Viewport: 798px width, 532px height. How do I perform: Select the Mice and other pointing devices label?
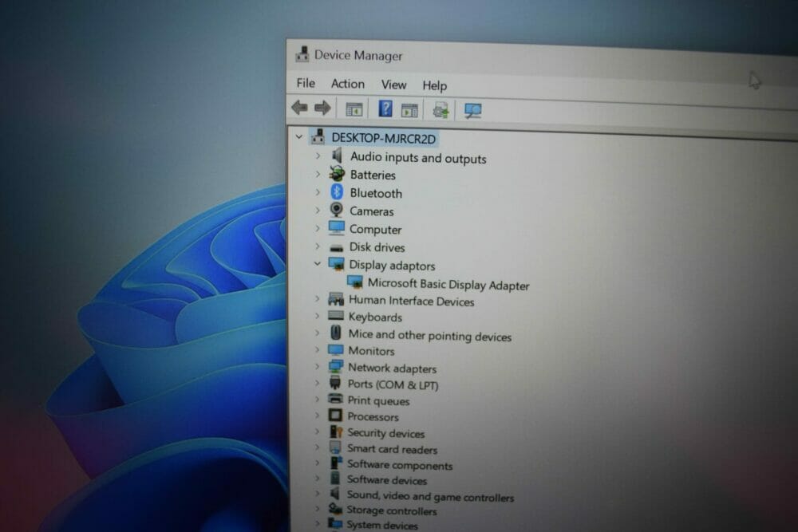[429, 336]
